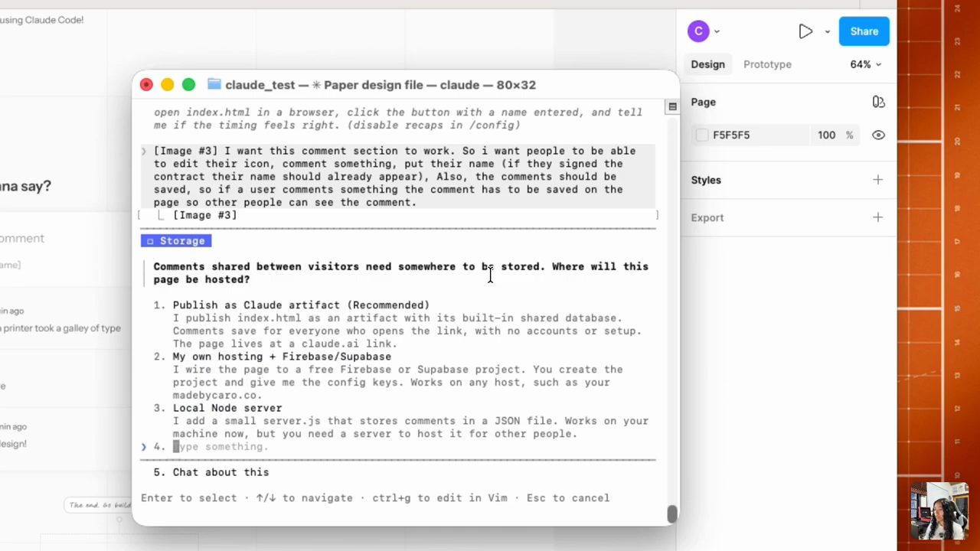Open the avatar dropdown chevron
980x551 pixels.
tap(717, 32)
